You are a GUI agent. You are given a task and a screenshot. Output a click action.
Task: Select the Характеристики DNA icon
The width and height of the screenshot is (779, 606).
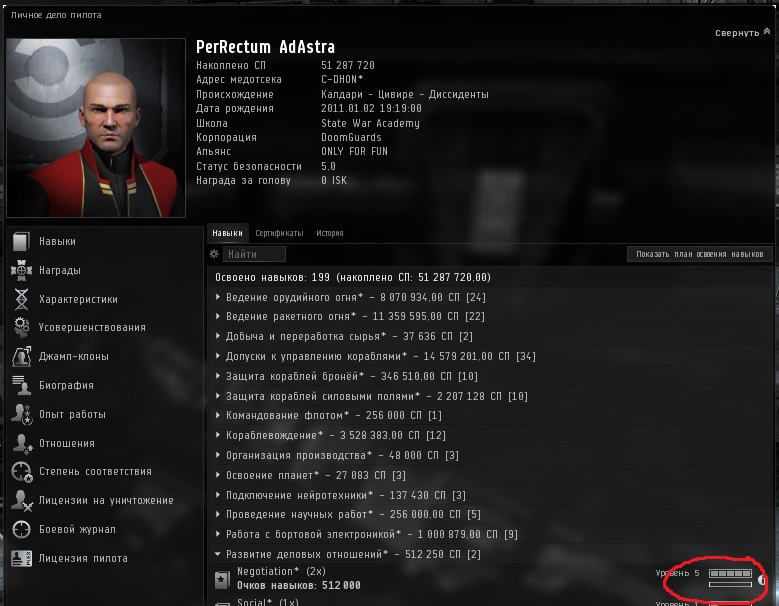(x=21, y=299)
